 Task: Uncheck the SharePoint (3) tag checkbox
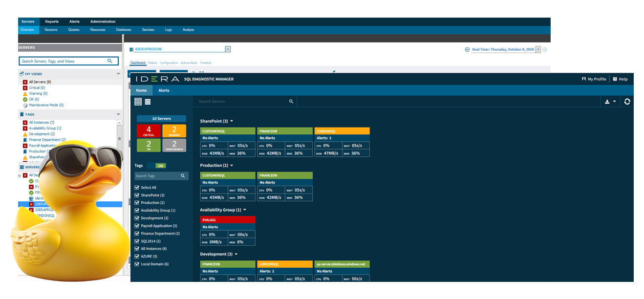pos(137,195)
